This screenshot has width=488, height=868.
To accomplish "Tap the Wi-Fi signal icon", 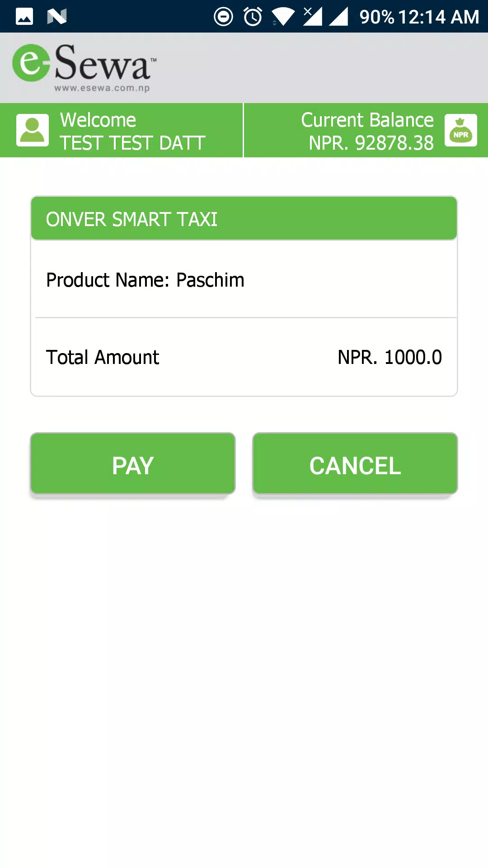I will [x=283, y=17].
